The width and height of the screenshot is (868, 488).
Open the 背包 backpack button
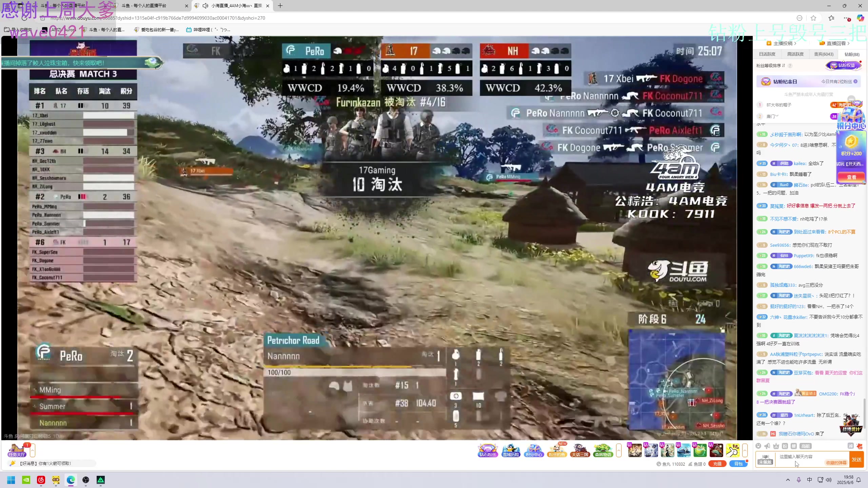click(738, 464)
